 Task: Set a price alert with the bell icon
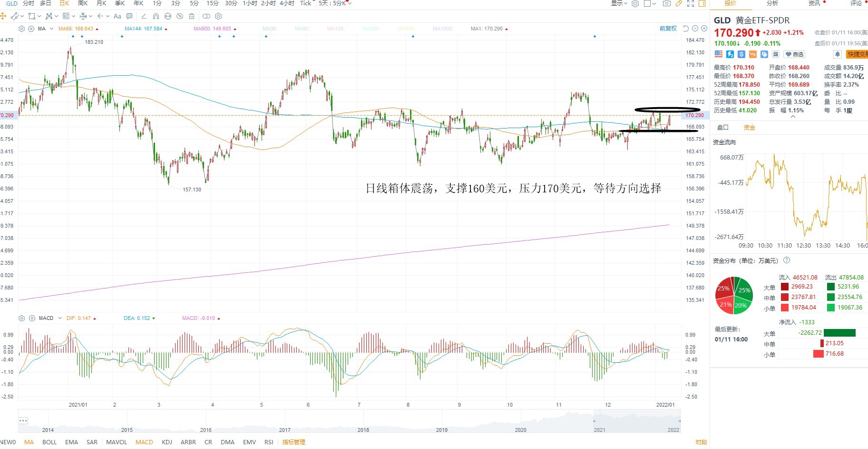point(838,54)
